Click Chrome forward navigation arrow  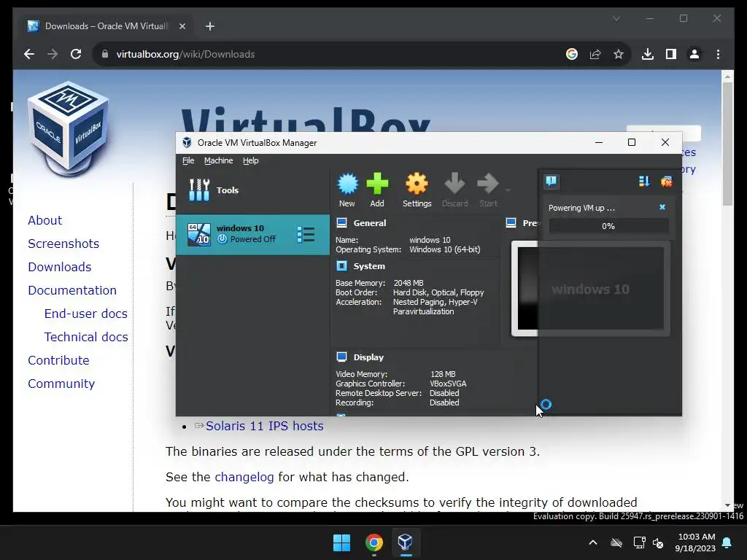pos(53,54)
